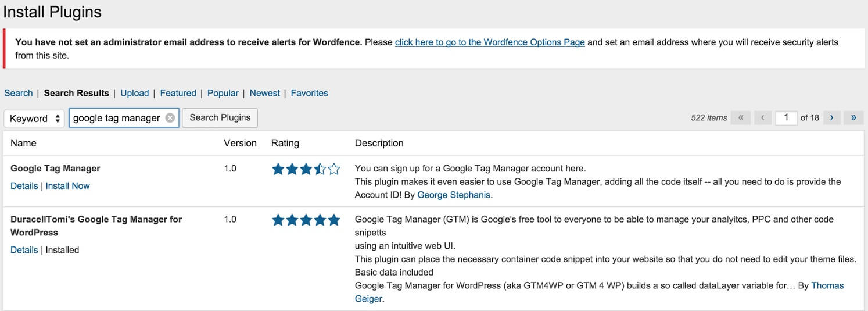Click version 1.0 in DuracellTomi's plugin row
This screenshot has height=311, width=868.
(x=230, y=220)
